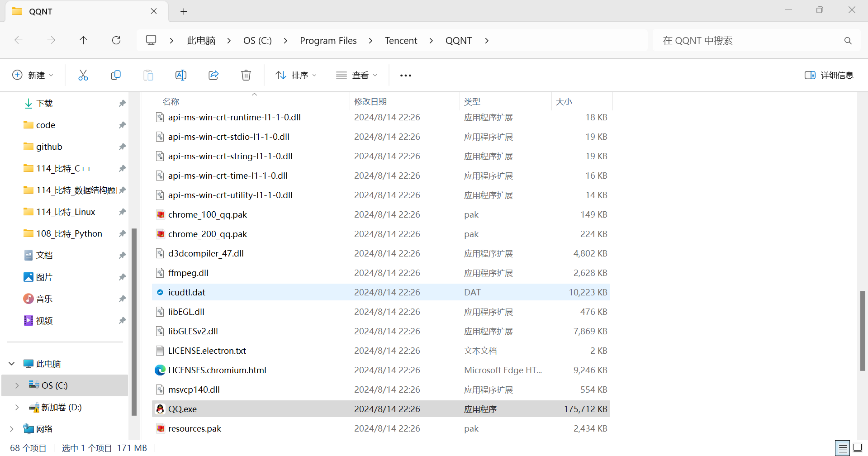Click the Share icon
Screen dimensions: 868x456
click(213, 75)
